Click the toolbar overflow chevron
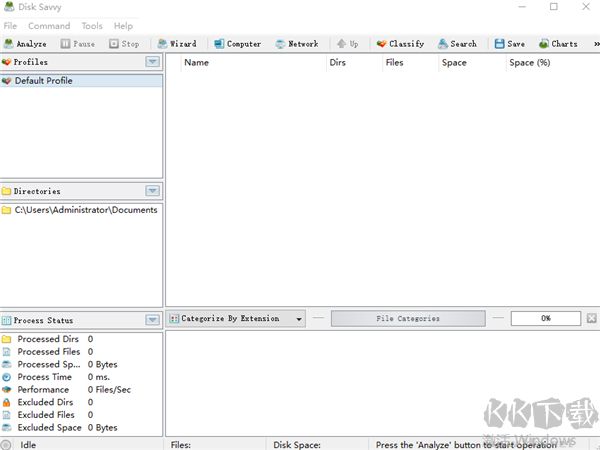Screen dimensions: 600x450 coord(591,44)
